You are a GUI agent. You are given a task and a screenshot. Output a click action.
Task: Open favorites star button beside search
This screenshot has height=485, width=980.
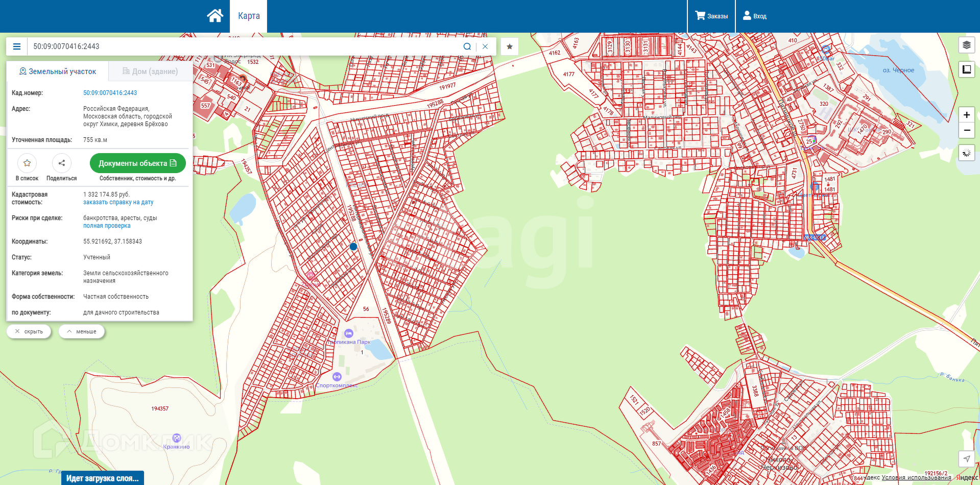coord(510,46)
